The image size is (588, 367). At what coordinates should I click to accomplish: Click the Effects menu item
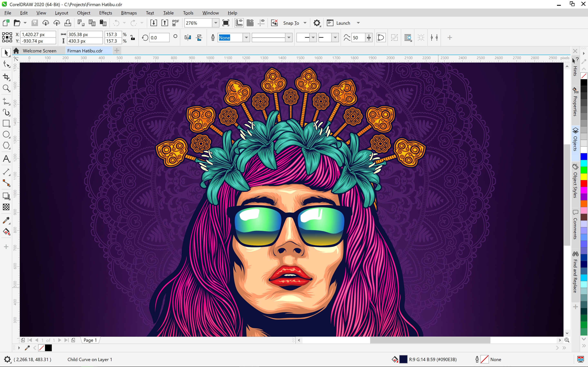(x=105, y=13)
